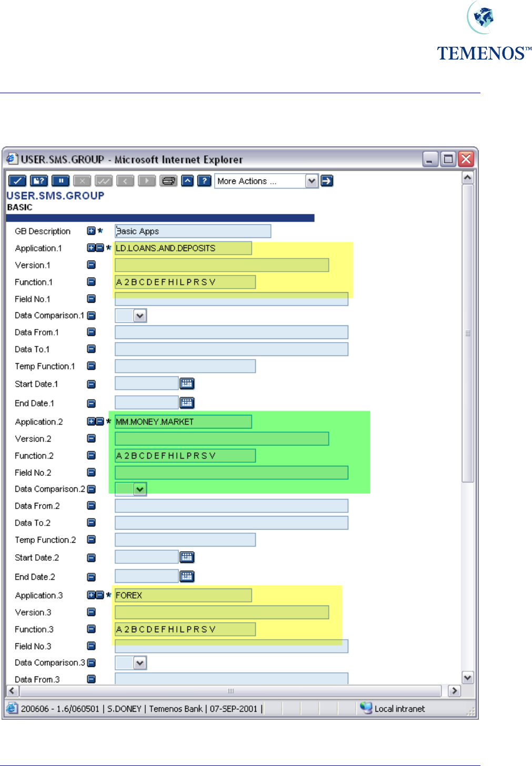Screen dimensions: 532x766
Task: Click the minus icon next to Version.1
Action: tap(91, 265)
